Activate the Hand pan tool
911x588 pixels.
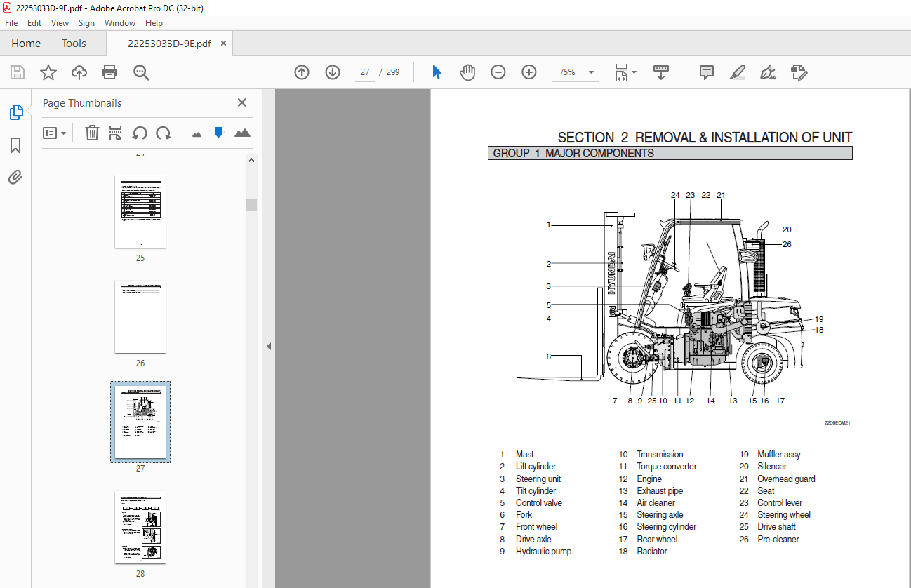pos(467,72)
